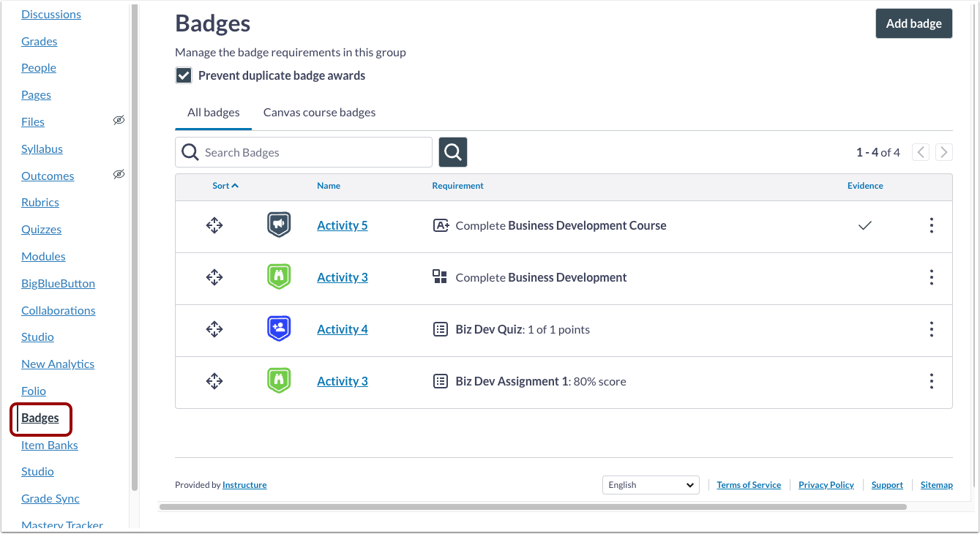This screenshot has height=534, width=980.
Task: Click the modules icon beside Complete Business Development
Action: [440, 277]
